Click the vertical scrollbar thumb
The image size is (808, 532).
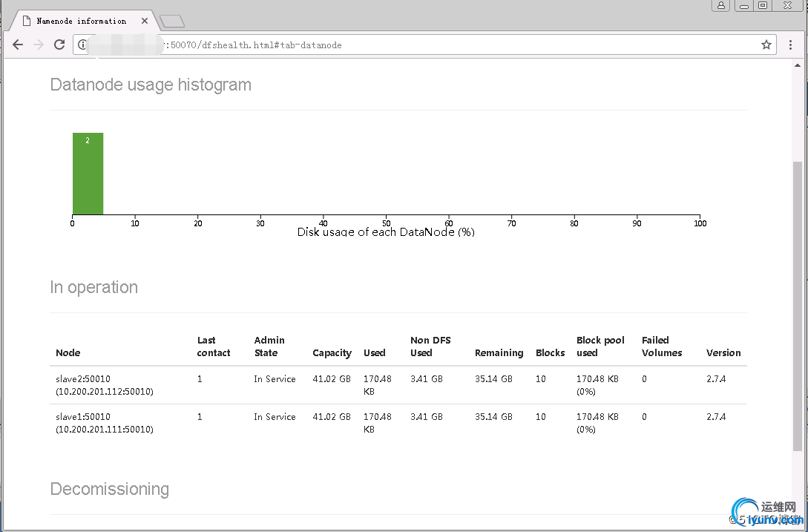point(798,306)
